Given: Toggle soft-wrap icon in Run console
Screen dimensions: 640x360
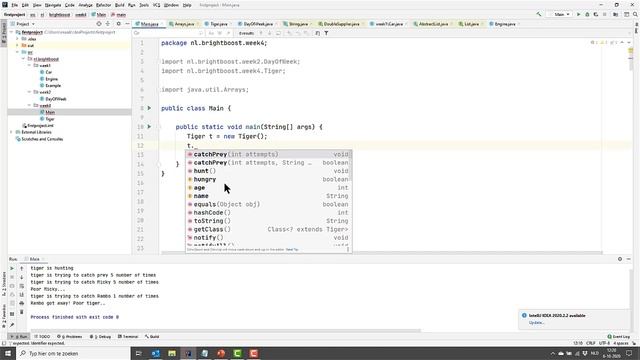Looking at the screenshot, I should 22,286.
